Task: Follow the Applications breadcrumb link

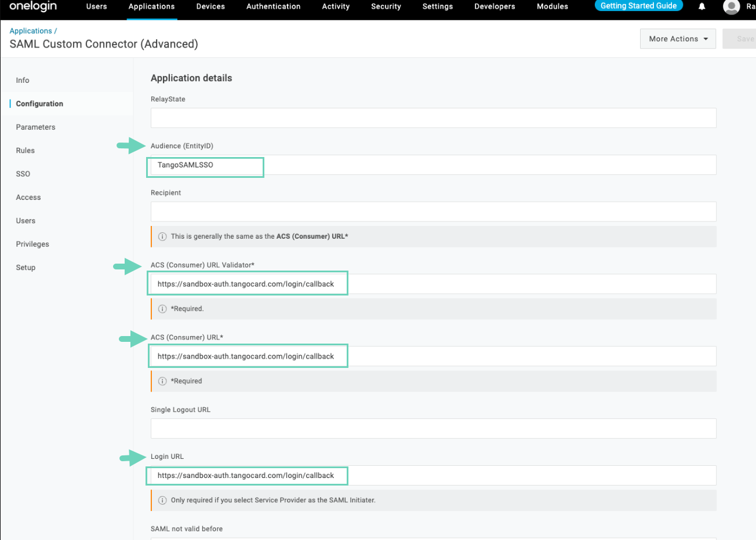Action: click(31, 31)
